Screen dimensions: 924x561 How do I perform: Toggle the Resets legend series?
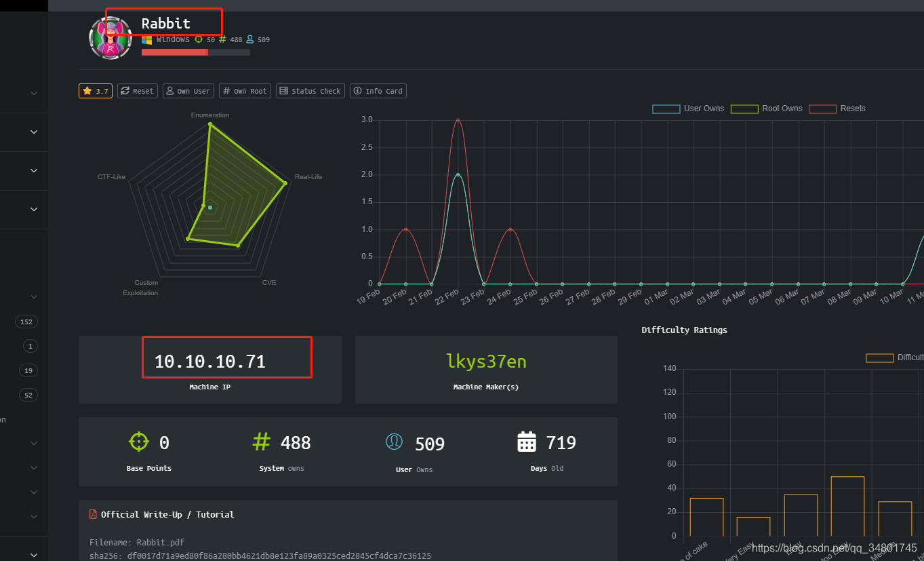(837, 109)
